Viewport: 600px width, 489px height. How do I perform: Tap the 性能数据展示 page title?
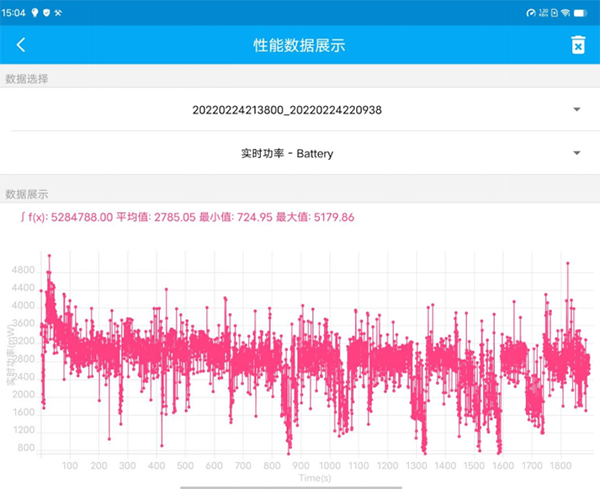(299, 45)
